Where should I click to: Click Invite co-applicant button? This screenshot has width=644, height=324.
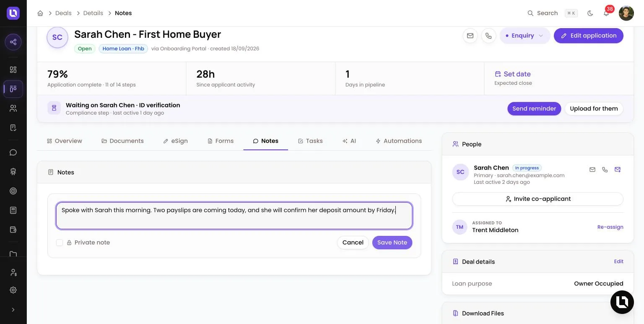coord(538,199)
